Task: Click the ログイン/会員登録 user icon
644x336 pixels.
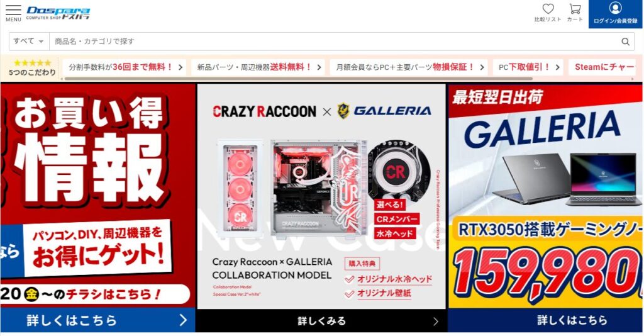Action: (615, 13)
